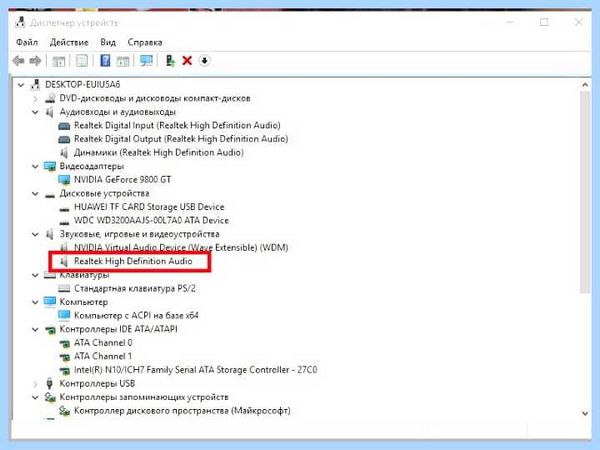Click the DVD drive category icon
The image size is (600, 450).
(x=50, y=98)
